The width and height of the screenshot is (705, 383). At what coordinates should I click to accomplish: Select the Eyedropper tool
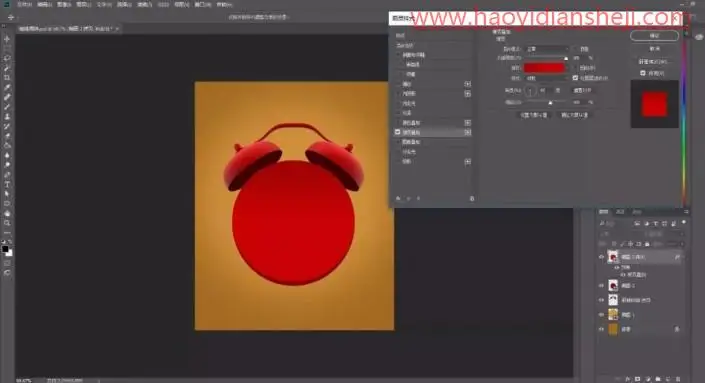7,87
